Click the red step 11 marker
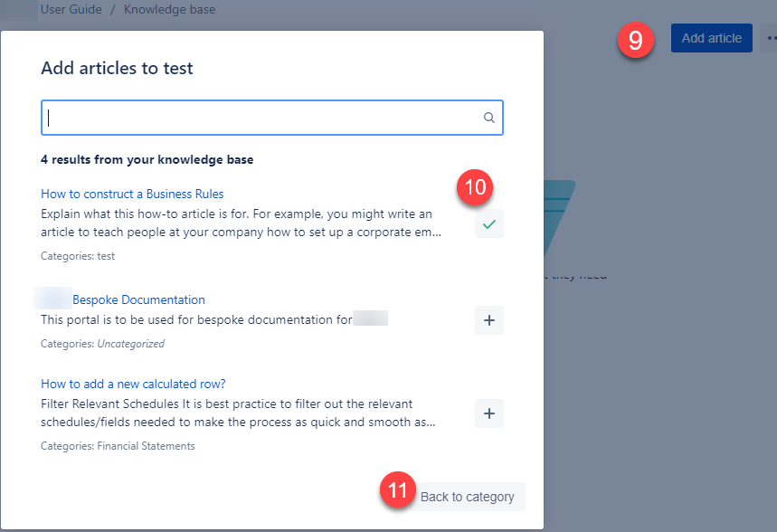777x532 pixels. [398, 489]
